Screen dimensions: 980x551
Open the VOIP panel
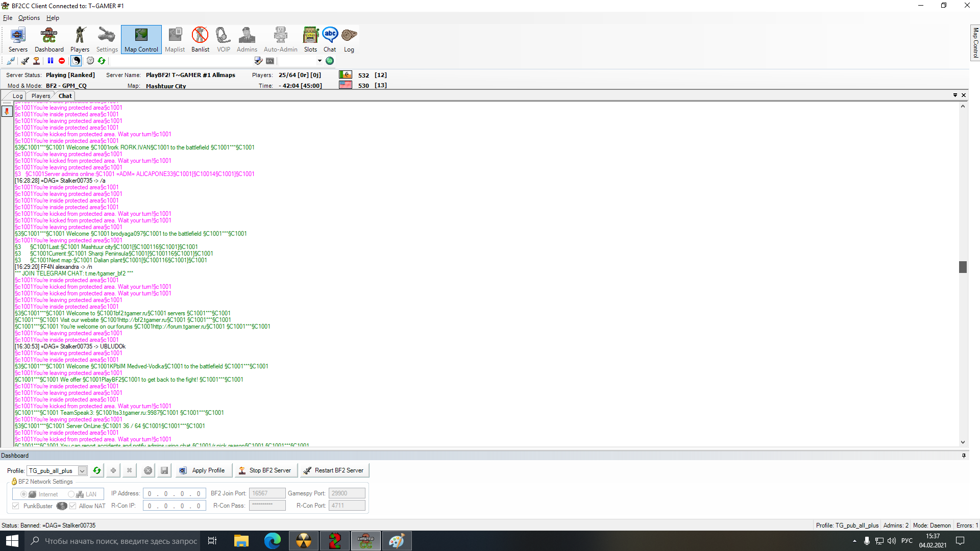tap(223, 40)
